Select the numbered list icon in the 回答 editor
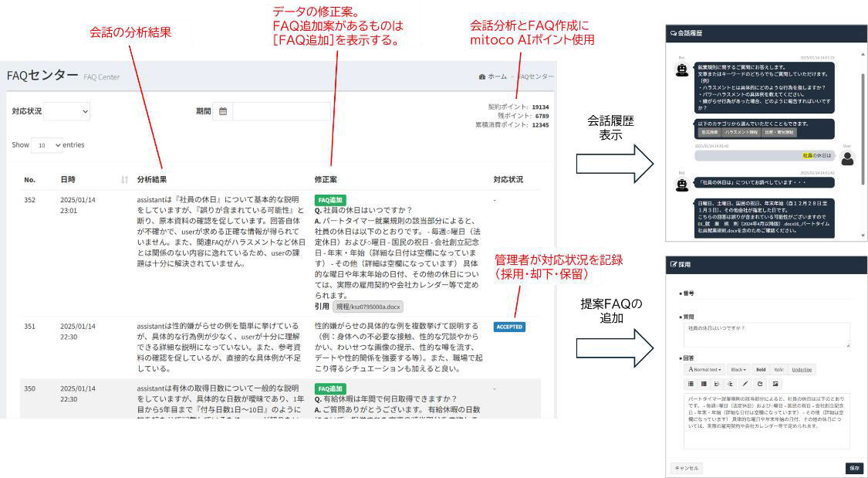 coord(704,384)
